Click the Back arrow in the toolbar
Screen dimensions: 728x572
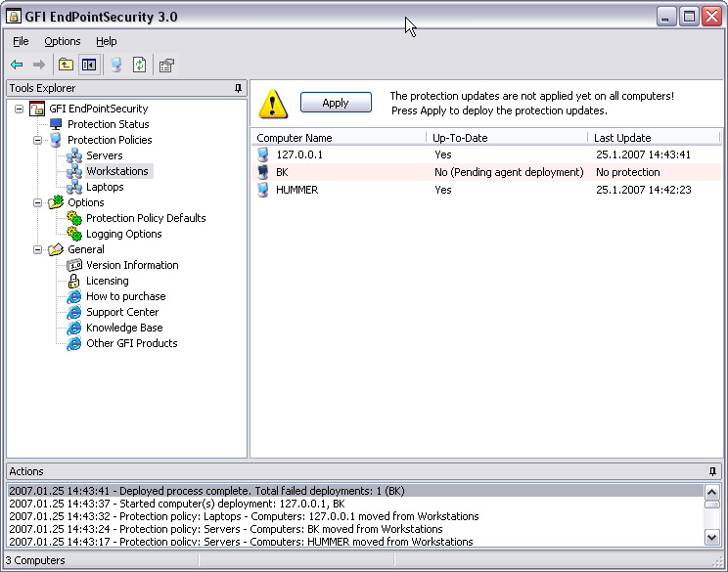coord(17,66)
